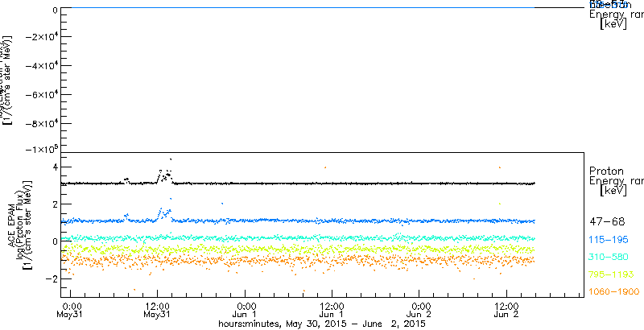
Task: Click [keV] unit under Proton legend
Action: 613,191
